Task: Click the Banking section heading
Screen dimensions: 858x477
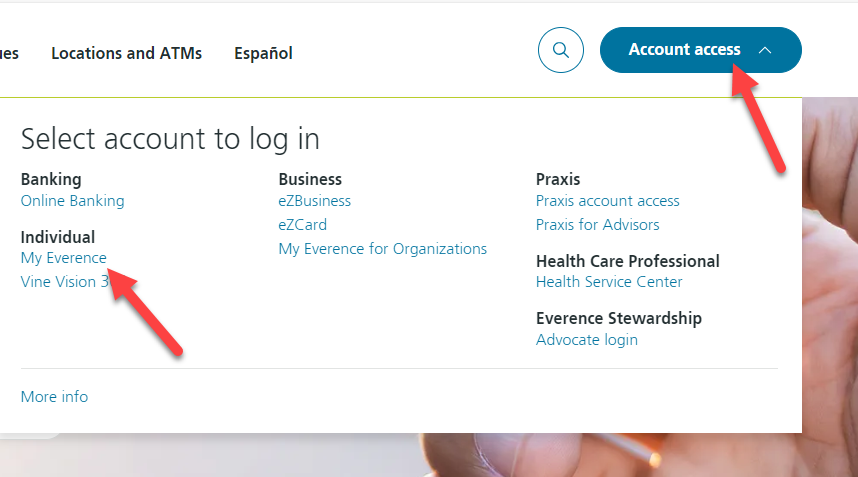Action: coord(51,179)
